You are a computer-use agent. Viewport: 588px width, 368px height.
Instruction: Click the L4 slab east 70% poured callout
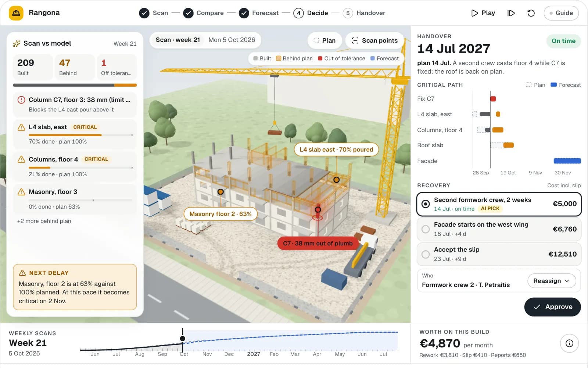(x=336, y=149)
